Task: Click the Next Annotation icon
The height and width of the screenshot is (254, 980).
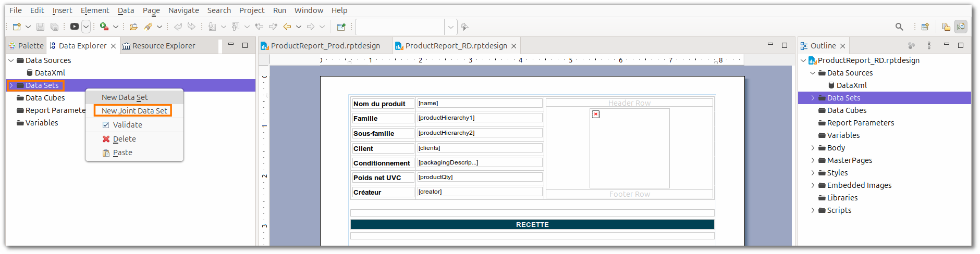Action: point(212,27)
